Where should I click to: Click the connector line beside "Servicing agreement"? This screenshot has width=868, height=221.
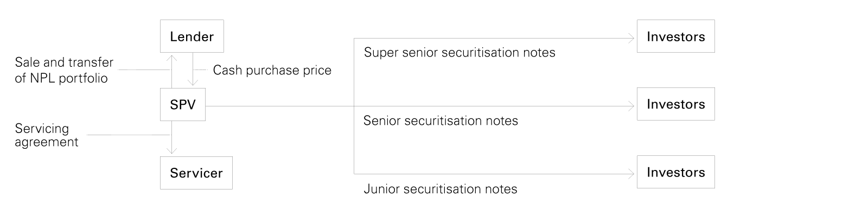pyautogui.click(x=127, y=135)
